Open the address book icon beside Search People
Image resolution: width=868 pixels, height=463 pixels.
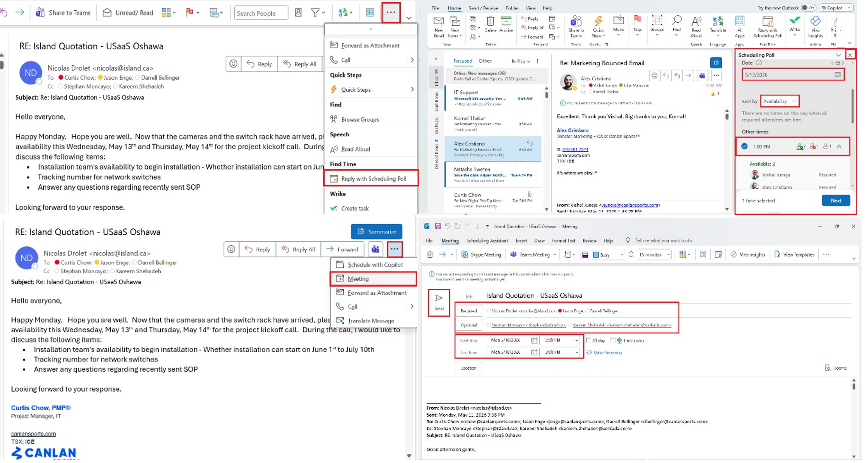298,13
